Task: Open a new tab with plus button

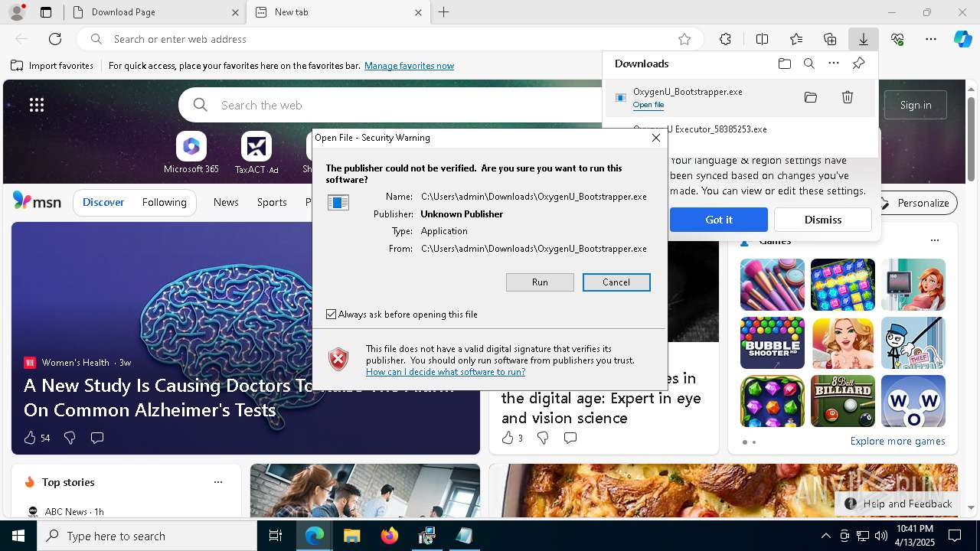Action: coord(444,12)
